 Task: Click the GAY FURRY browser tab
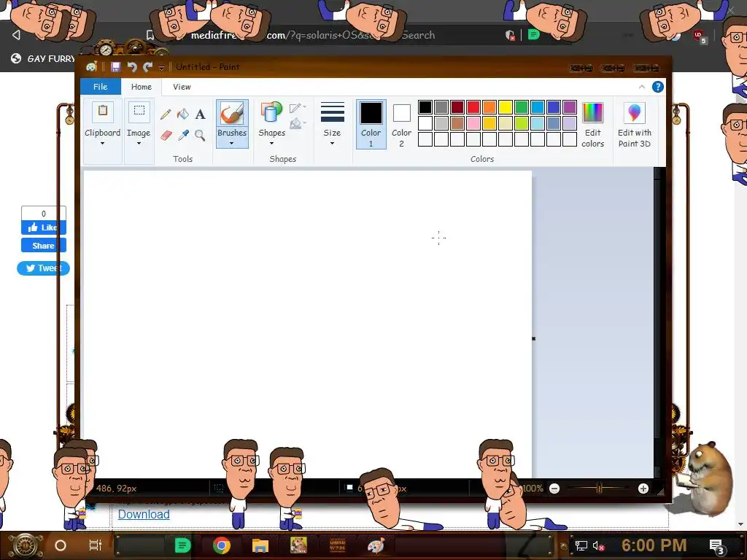coord(42,58)
